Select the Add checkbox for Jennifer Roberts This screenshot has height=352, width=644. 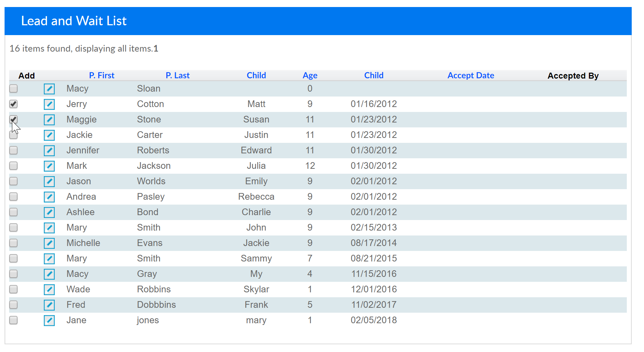pos(13,150)
